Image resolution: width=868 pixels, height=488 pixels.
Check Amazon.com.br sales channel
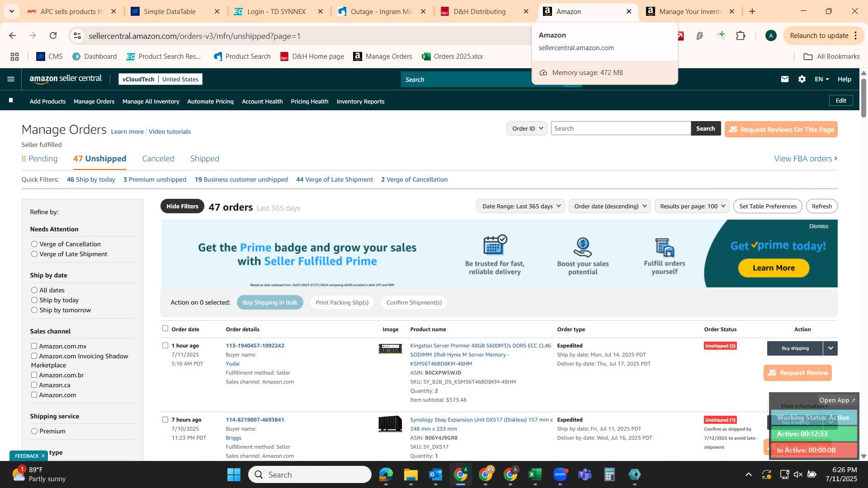[34, 375]
